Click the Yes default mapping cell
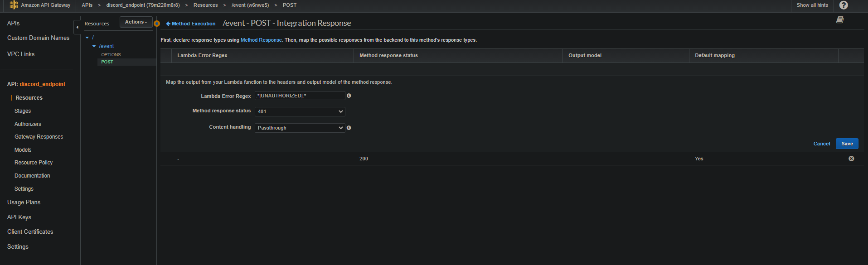The width and height of the screenshot is (868, 265). coord(699,159)
